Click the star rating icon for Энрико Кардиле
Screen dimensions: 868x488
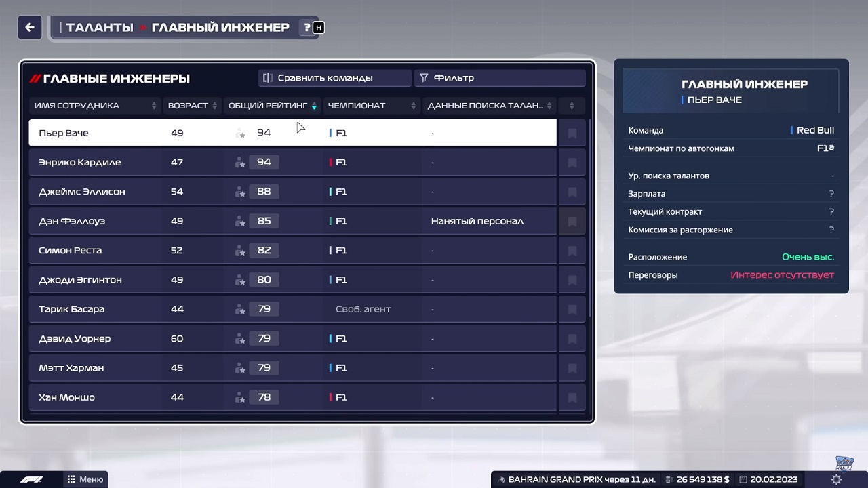(x=240, y=162)
